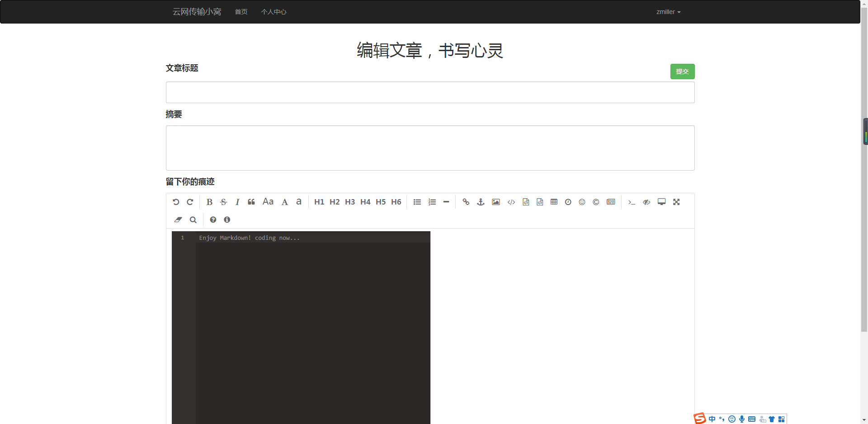
Task: Insert a reference link with the anchor icon
Action: pos(481,202)
